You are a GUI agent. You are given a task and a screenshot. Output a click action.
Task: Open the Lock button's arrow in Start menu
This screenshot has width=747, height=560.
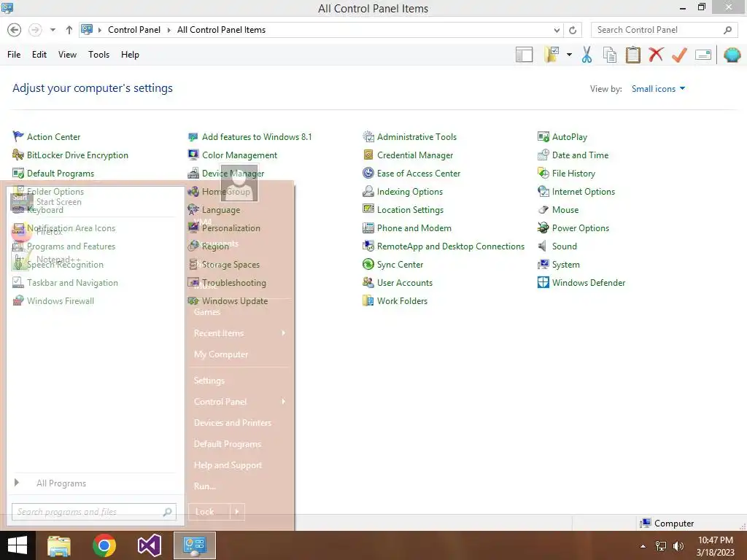coord(238,512)
